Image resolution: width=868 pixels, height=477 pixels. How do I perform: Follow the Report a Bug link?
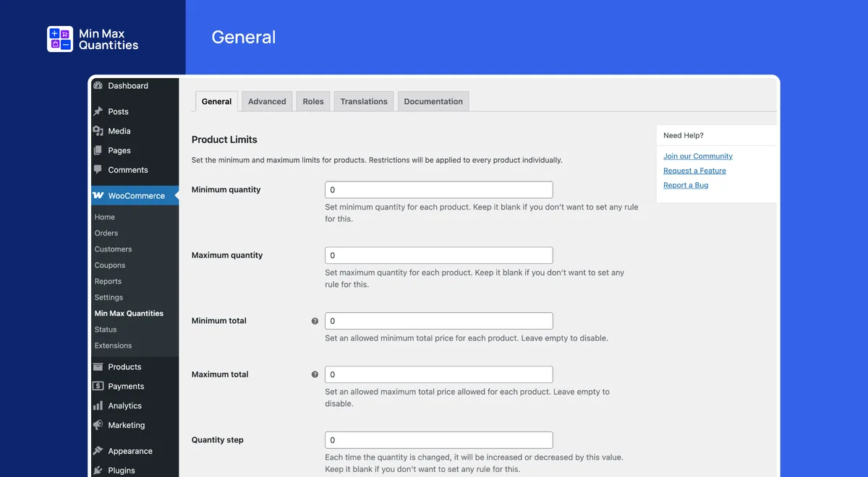686,185
